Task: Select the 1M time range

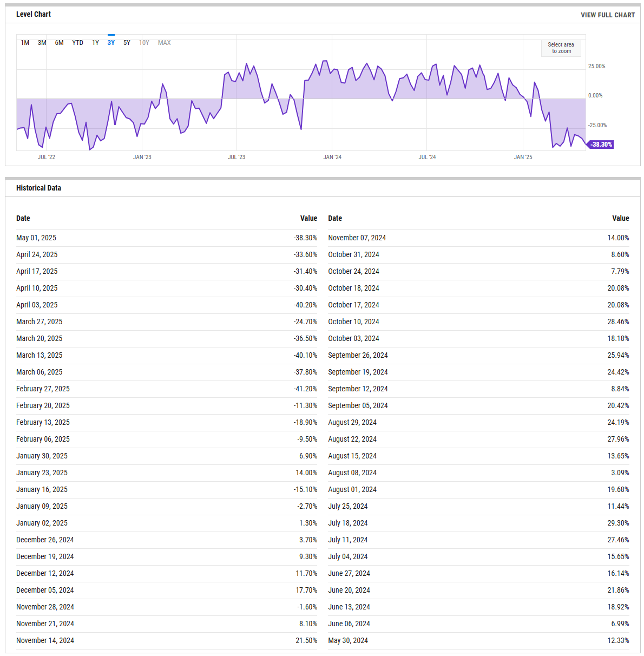Action: [25, 43]
